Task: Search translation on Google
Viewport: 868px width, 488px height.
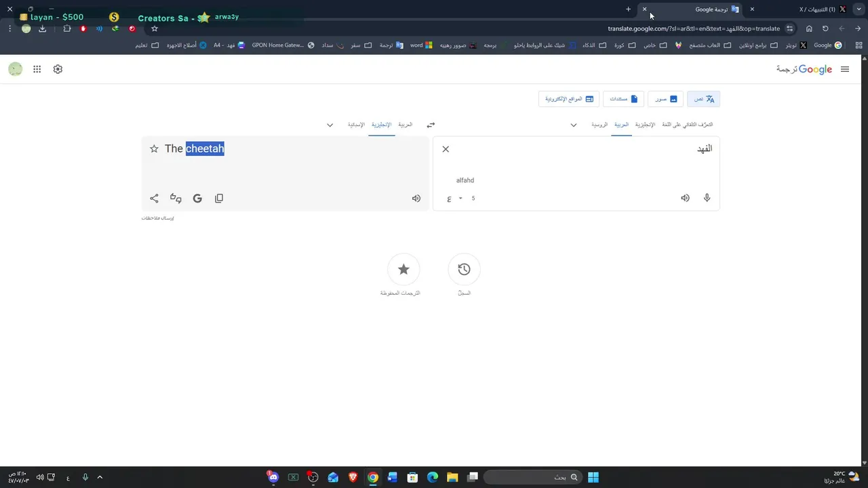Action: tap(197, 198)
